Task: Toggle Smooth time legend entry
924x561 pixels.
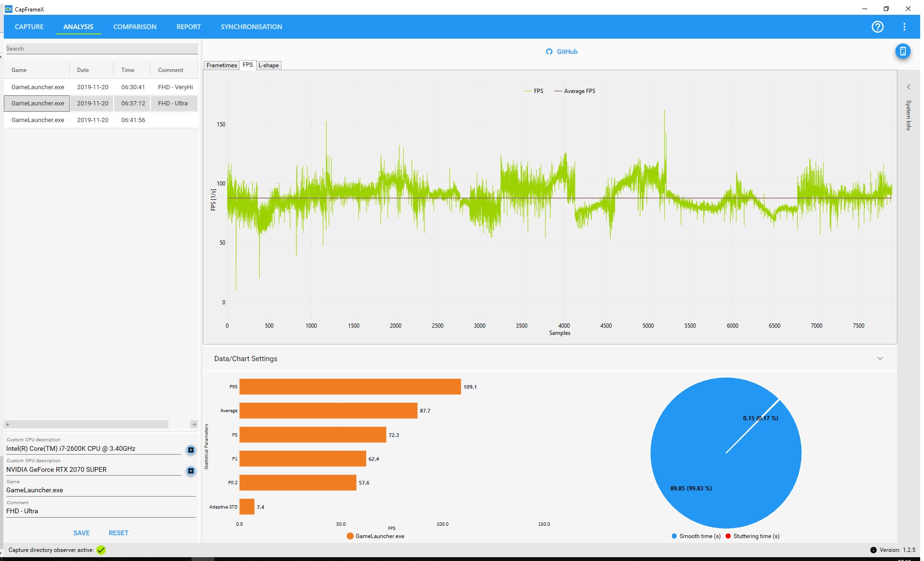Action: coord(696,536)
